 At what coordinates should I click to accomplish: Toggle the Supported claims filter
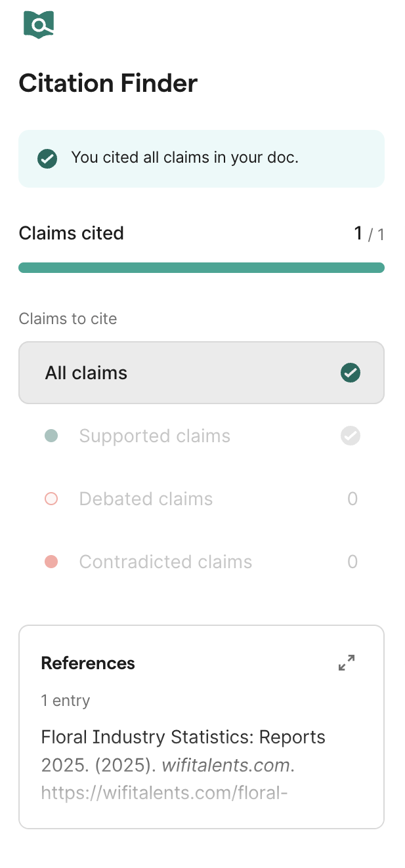coord(154,436)
